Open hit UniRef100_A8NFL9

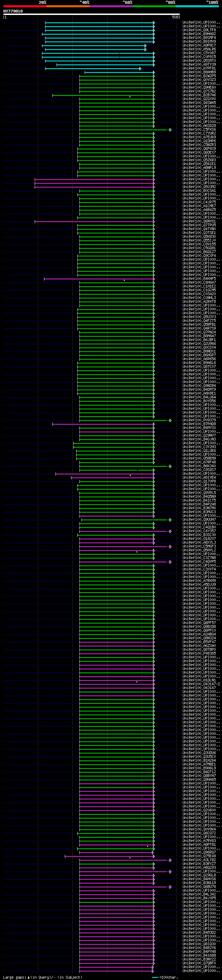199,168
